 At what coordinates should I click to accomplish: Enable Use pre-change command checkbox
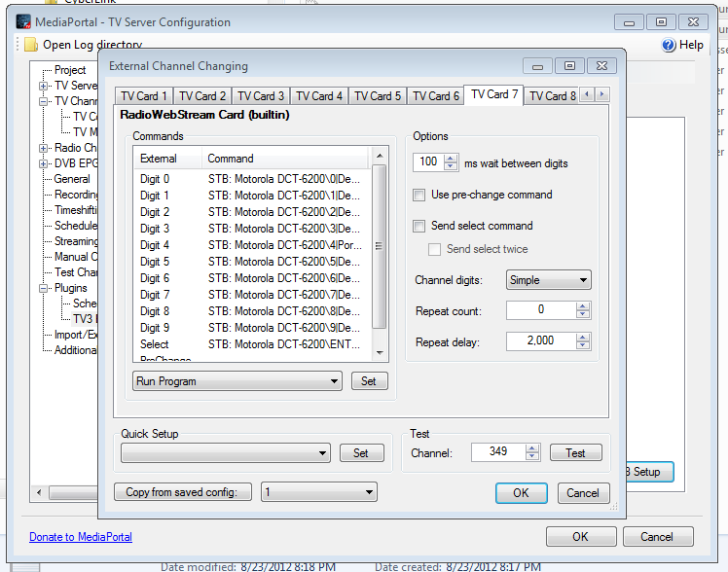click(x=419, y=195)
